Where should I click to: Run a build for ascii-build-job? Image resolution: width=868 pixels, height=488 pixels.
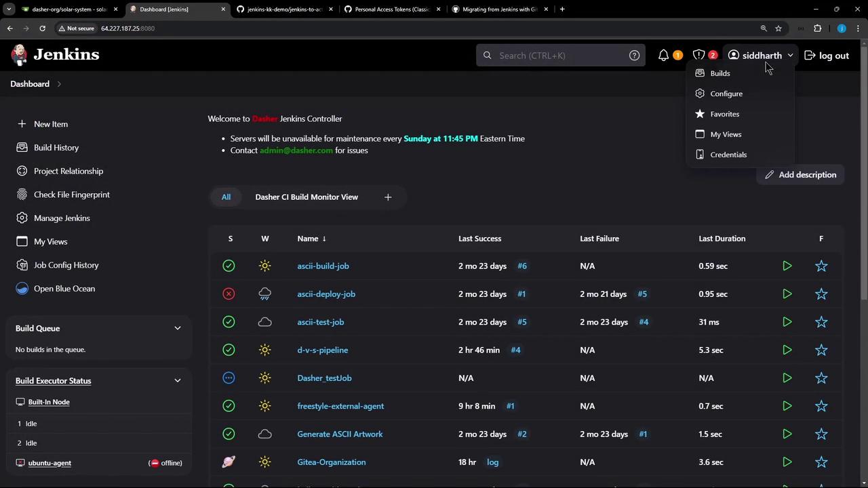787,266
